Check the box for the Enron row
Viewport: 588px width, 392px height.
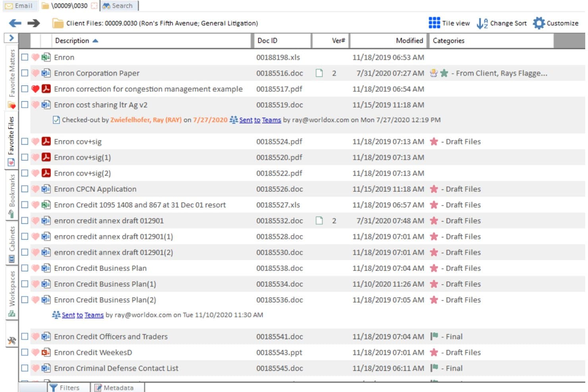(x=25, y=57)
